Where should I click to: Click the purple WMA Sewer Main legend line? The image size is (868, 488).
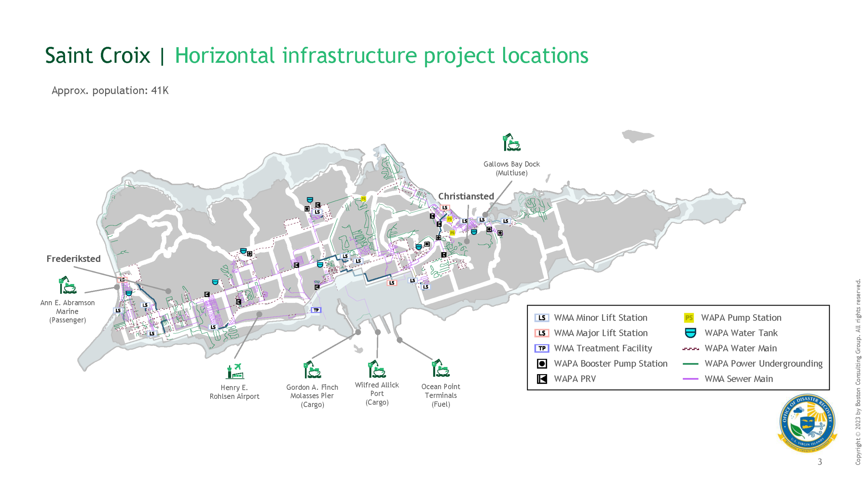[x=690, y=379]
